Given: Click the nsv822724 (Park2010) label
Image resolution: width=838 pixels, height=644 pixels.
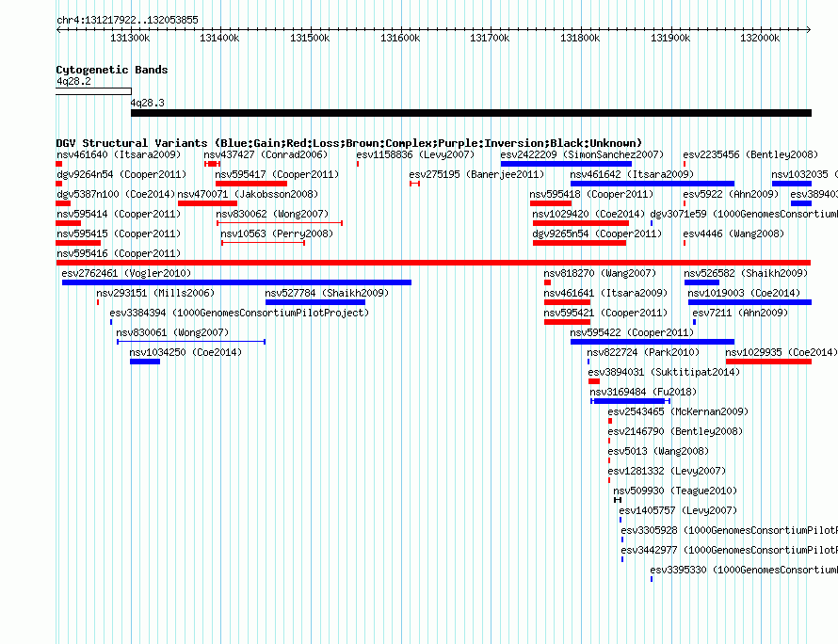Looking at the screenshot, I should tap(643, 352).
